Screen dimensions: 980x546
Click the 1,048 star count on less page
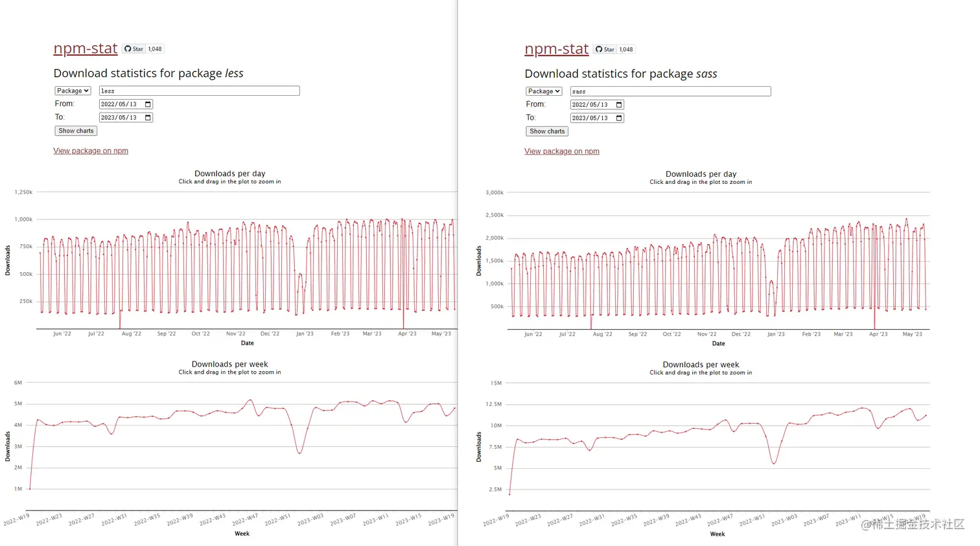tap(155, 49)
